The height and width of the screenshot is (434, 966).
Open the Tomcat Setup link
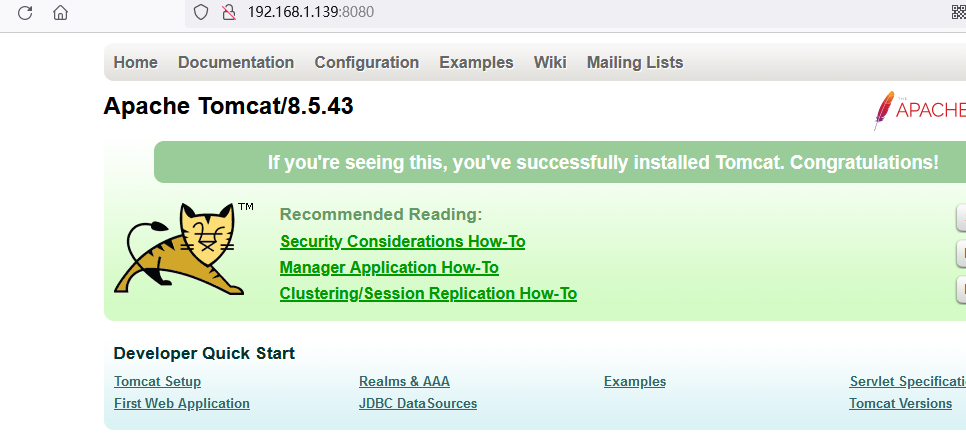coord(158,382)
